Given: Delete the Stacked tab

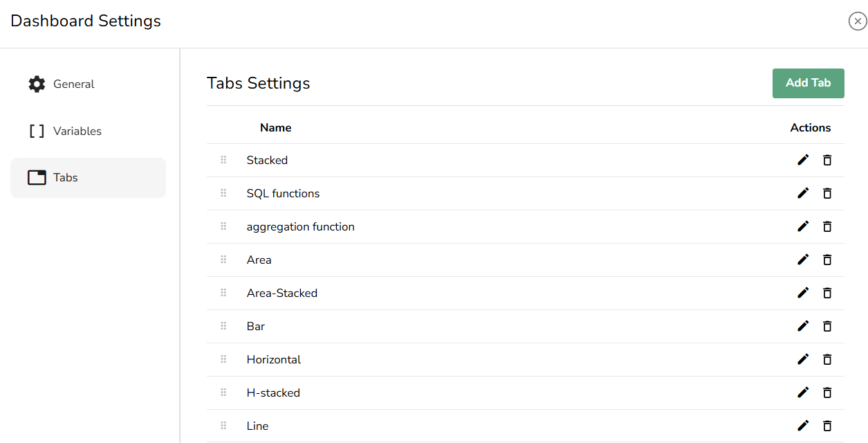Looking at the screenshot, I should (827, 160).
